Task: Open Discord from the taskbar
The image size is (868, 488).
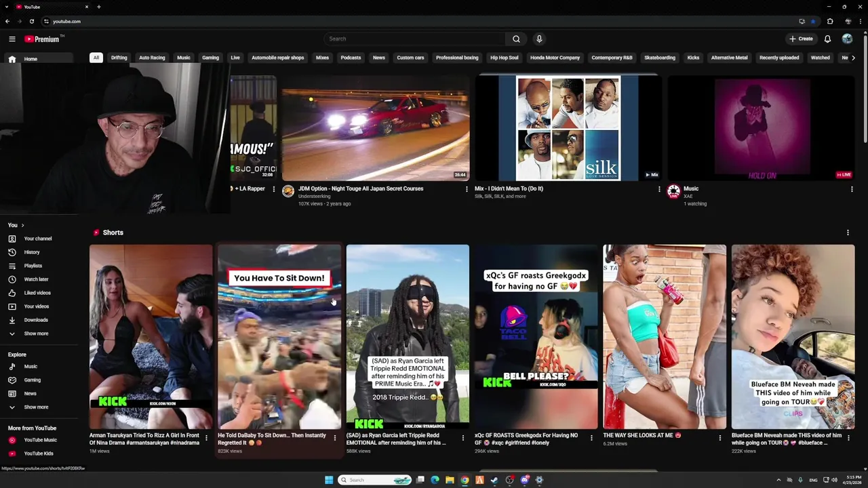Action: click(525, 480)
